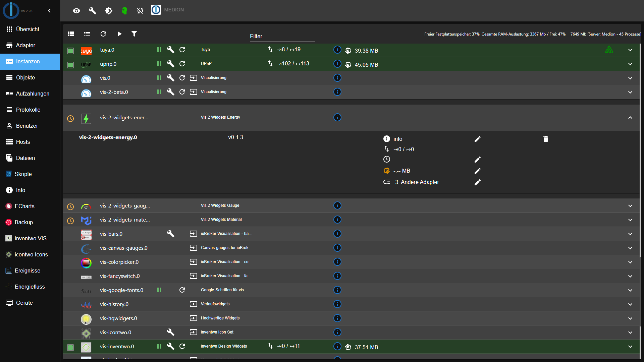The height and width of the screenshot is (362, 644).
Task: Open the Adapter section in the sidebar
Action: pyautogui.click(x=30, y=45)
